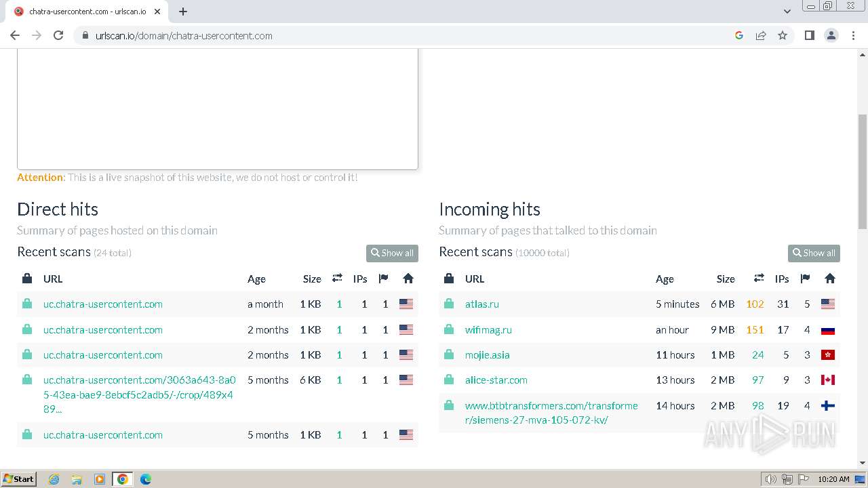The width and height of the screenshot is (868, 488).
Task: Click requests arrows icon in Direct hits header
Action: 337,278
